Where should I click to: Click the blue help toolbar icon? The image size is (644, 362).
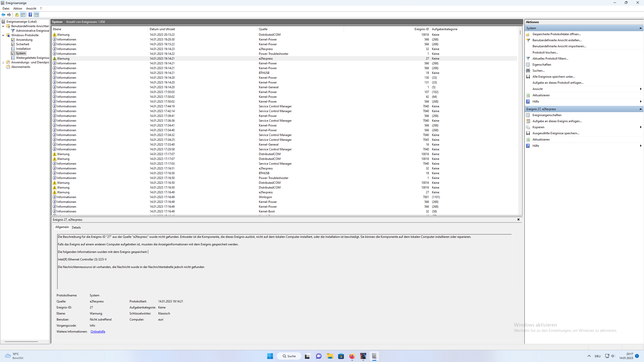30,15
